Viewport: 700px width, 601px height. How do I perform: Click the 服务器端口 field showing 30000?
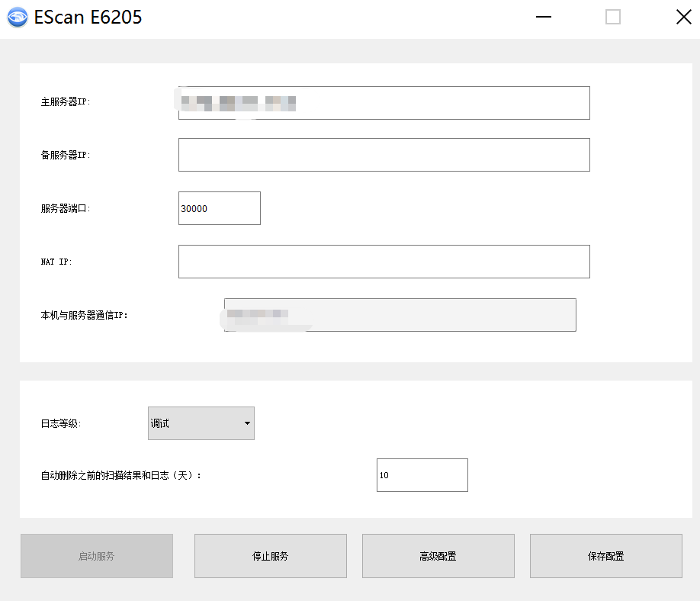pyautogui.click(x=219, y=208)
